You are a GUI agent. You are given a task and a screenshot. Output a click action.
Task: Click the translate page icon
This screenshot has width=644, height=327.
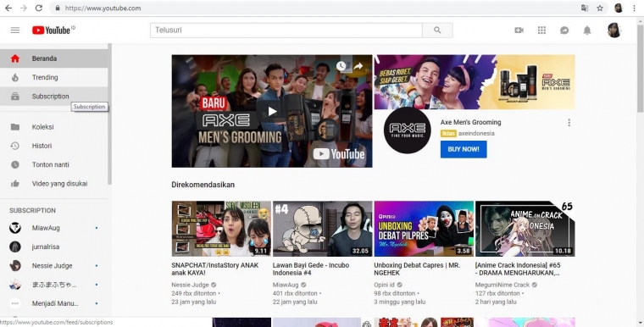(585, 8)
